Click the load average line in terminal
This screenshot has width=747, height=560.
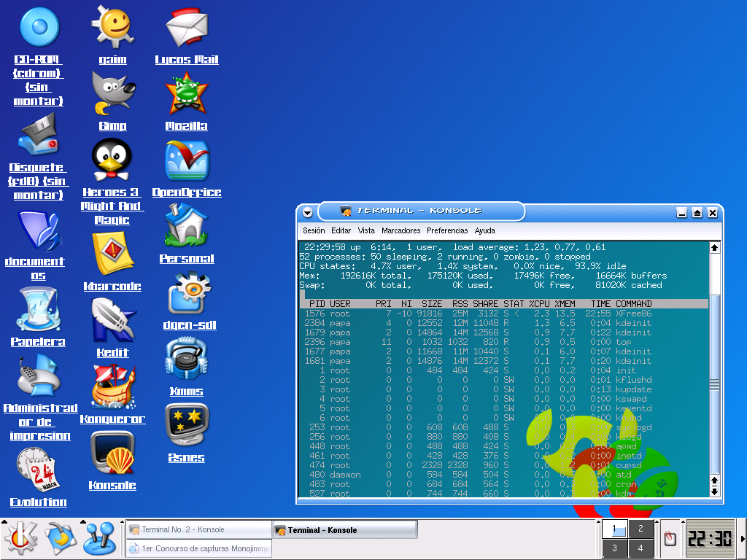(x=455, y=247)
